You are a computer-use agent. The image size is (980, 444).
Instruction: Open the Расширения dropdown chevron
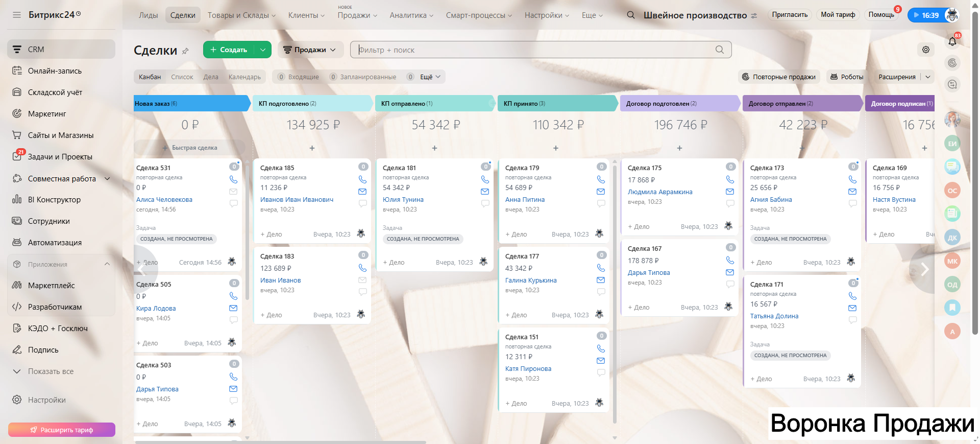tap(928, 77)
